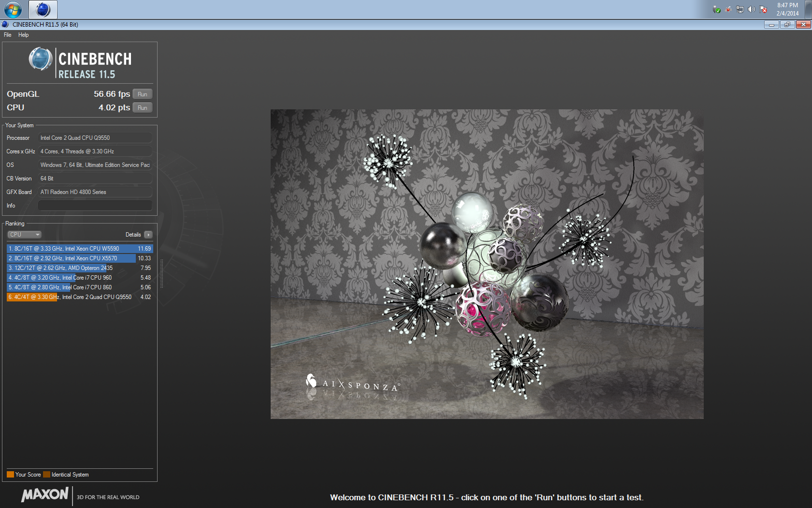Open the network tray icon

pos(740,9)
